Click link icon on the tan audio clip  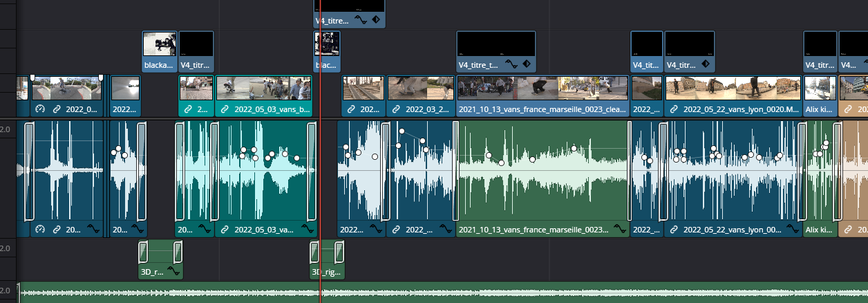click(848, 229)
